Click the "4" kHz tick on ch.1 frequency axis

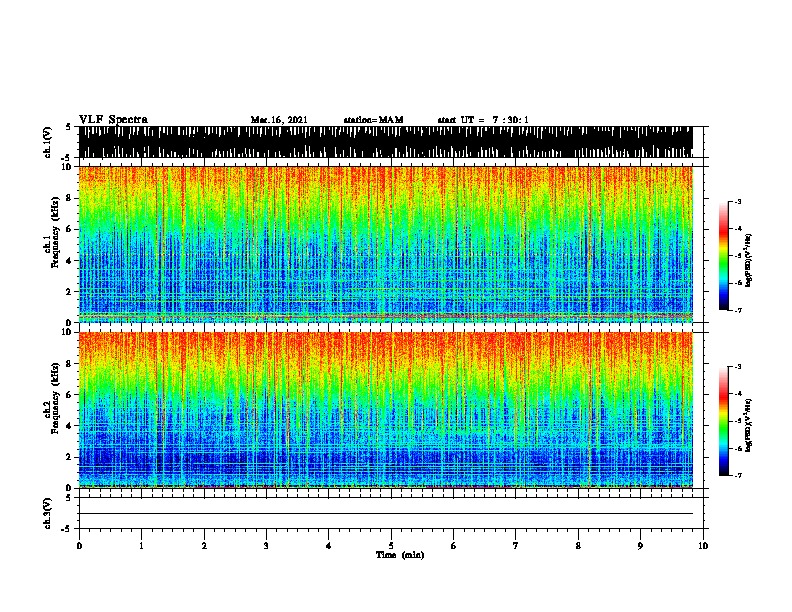[x=69, y=261]
